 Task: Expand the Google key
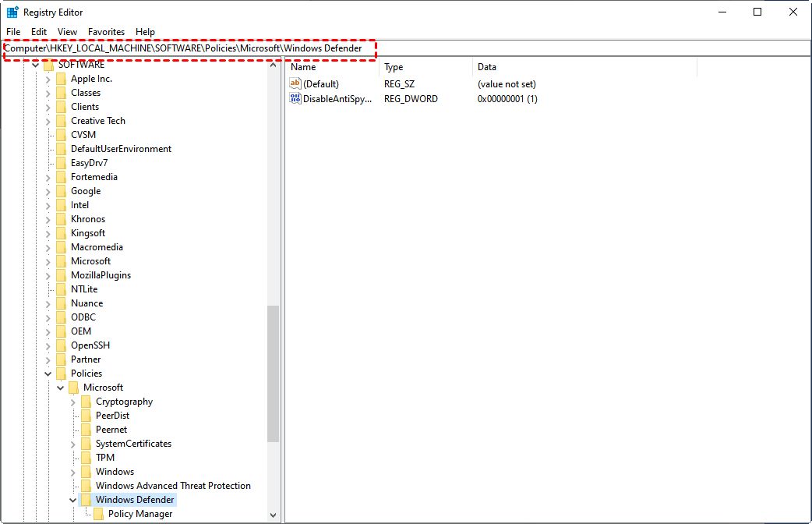48,191
